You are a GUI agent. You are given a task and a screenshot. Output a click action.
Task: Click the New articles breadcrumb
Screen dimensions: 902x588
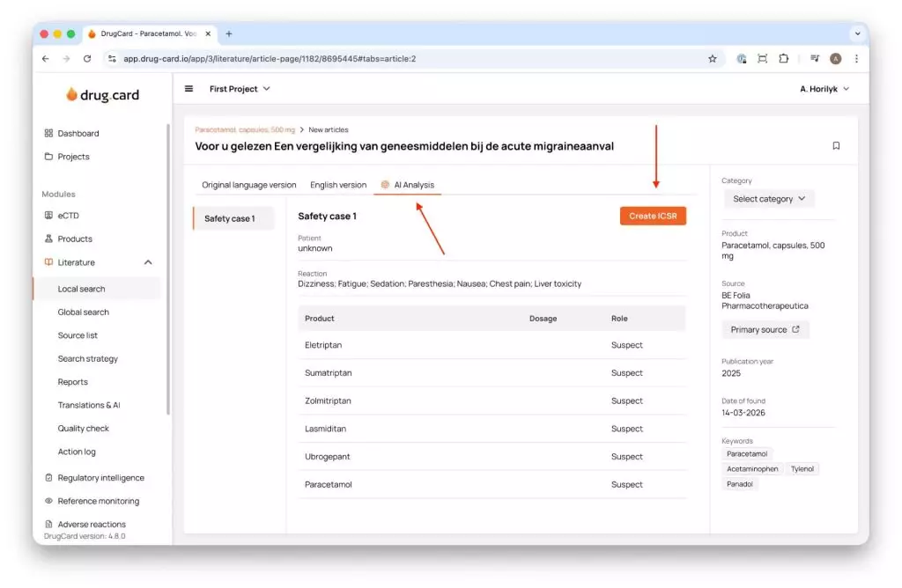[329, 130]
